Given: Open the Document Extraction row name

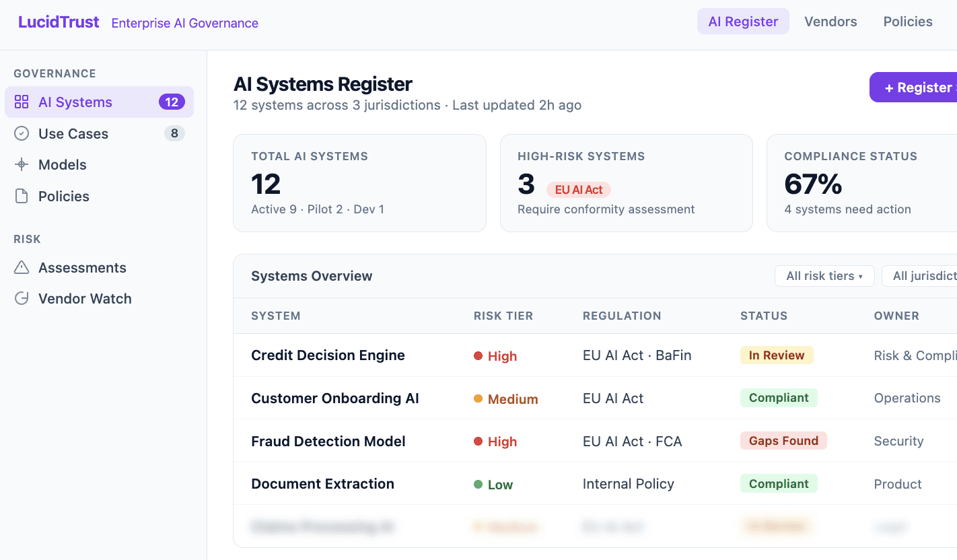Looking at the screenshot, I should click(322, 484).
